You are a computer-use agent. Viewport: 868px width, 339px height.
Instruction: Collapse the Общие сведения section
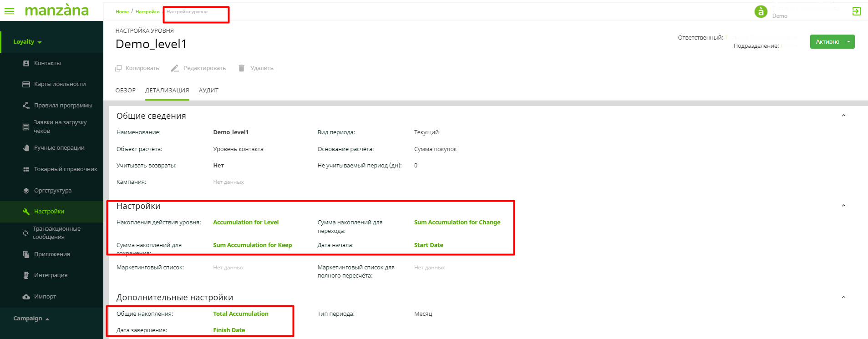click(x=843, y=116)
